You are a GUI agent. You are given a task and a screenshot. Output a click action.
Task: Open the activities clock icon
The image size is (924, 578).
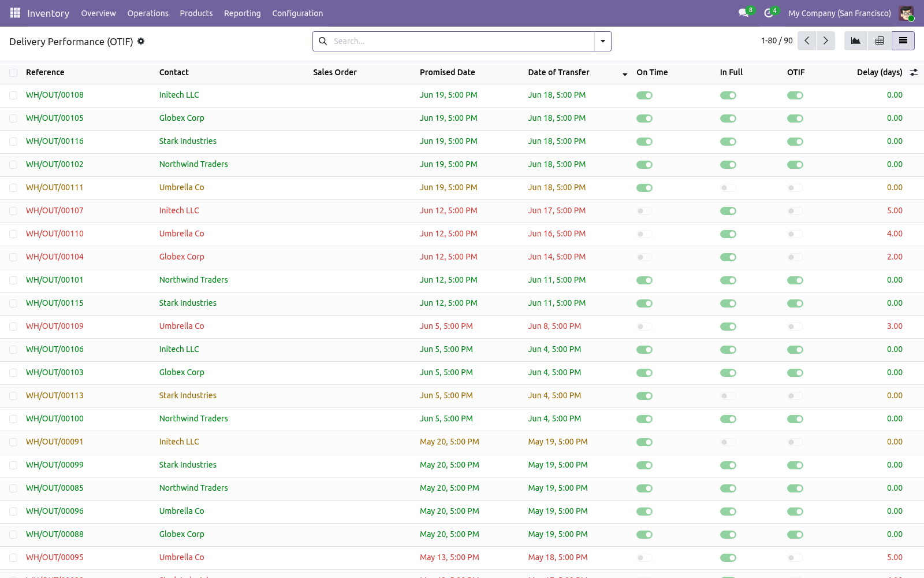[x=768, y=13]
